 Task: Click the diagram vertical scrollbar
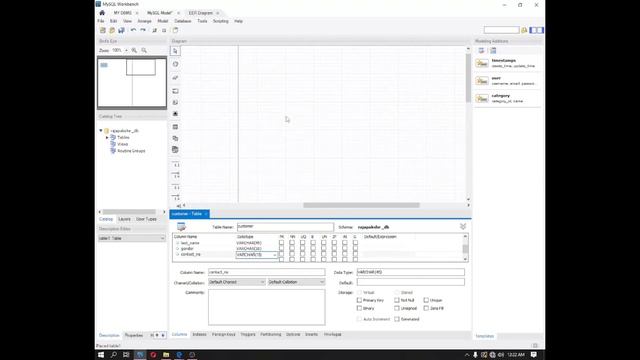pos(468,78)
